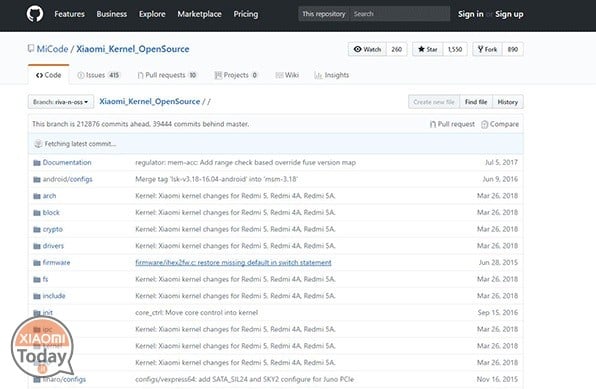Viewport: 596px width, 389px height.
Task: Open the MiCode owner link
Action: pos(52,49)
